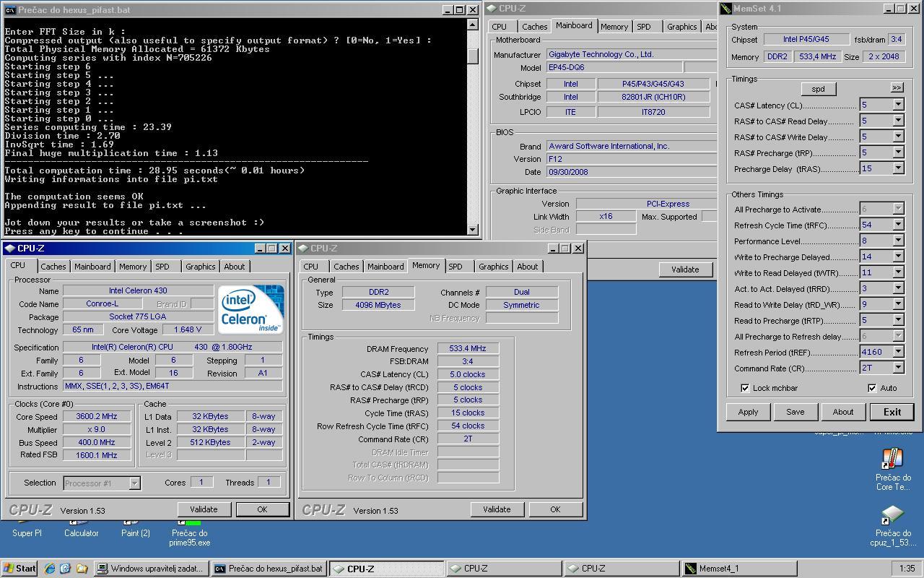Image resolution: width=924 pixels, height=578 pixels.
Task: Click the >> expand button in MemSet
Action: [897, 87]
